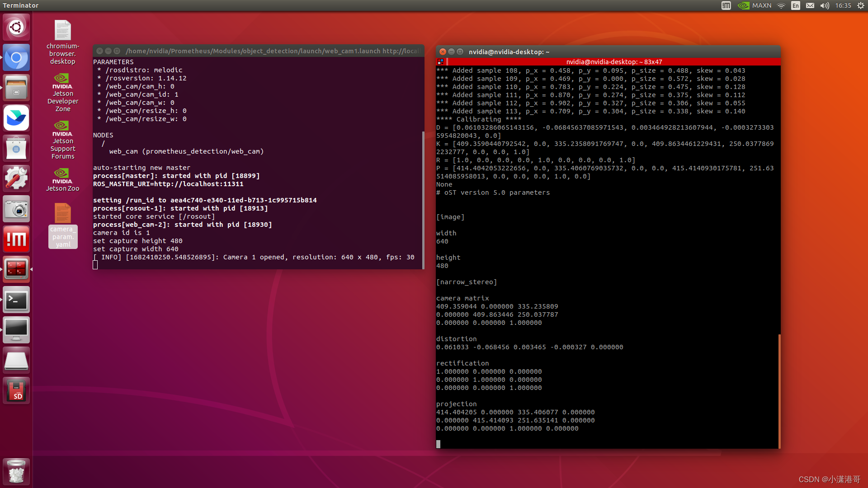Select NVIDIA Jetson Developer Zone desktop shortcut
This screenshot has width=868, height=488.
tap(63, 93)
